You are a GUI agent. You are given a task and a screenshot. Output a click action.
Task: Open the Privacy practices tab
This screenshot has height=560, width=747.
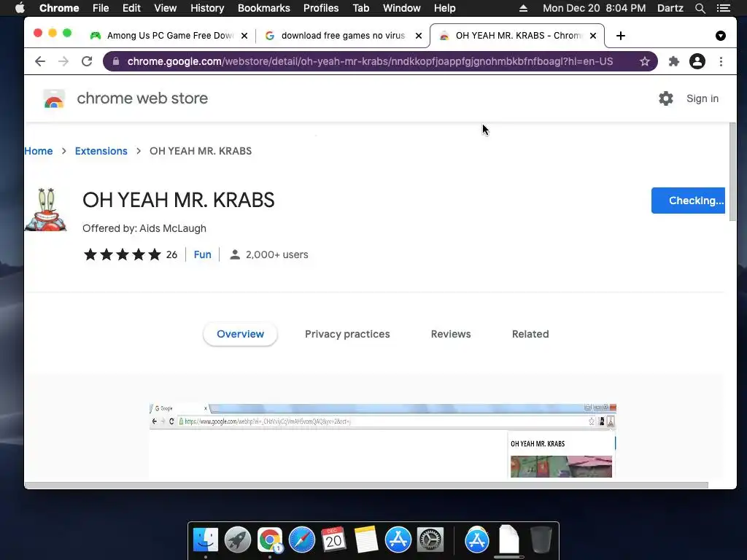click(x=347, y=334)
